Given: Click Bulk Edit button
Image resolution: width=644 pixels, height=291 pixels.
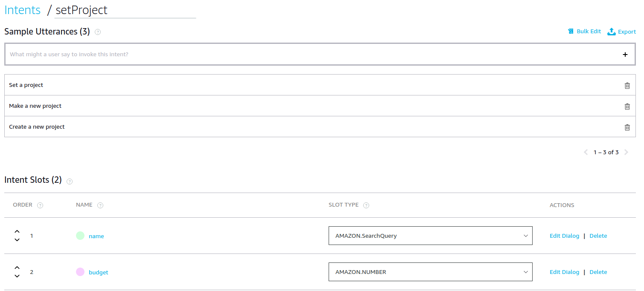Looking at the screenshot, I should click(584, 32).
